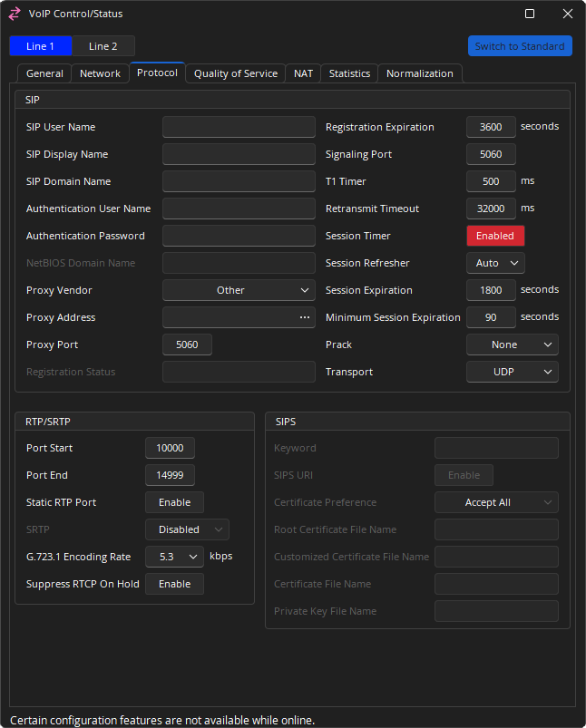Open the Prack dropdown
Screen dimensions: 586x728
pyautogui.click(x=512, y=345)
